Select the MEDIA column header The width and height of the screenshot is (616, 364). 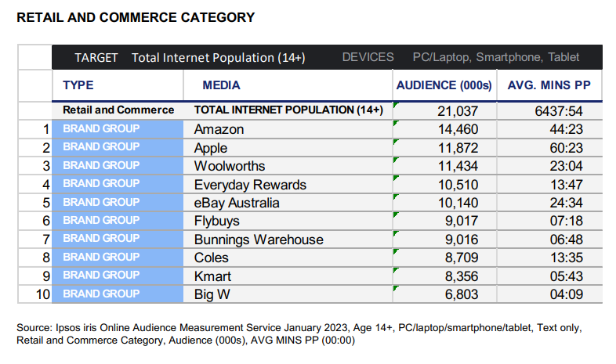221,85
